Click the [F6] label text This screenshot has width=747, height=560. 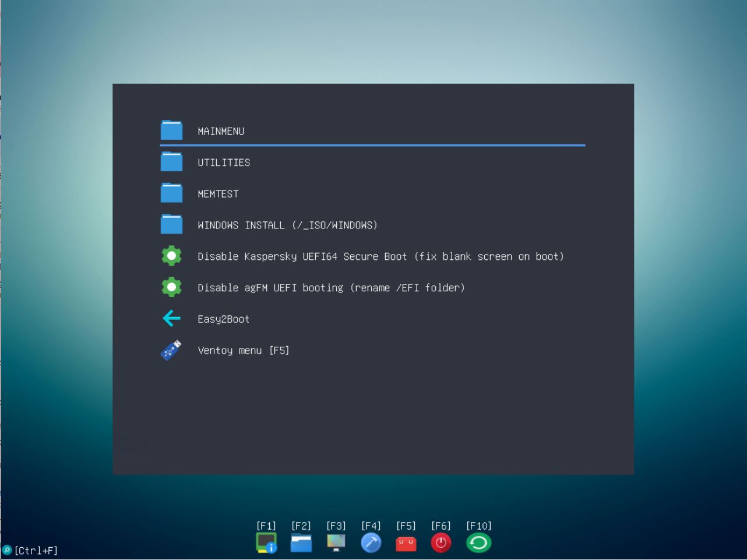click(441, 526)
